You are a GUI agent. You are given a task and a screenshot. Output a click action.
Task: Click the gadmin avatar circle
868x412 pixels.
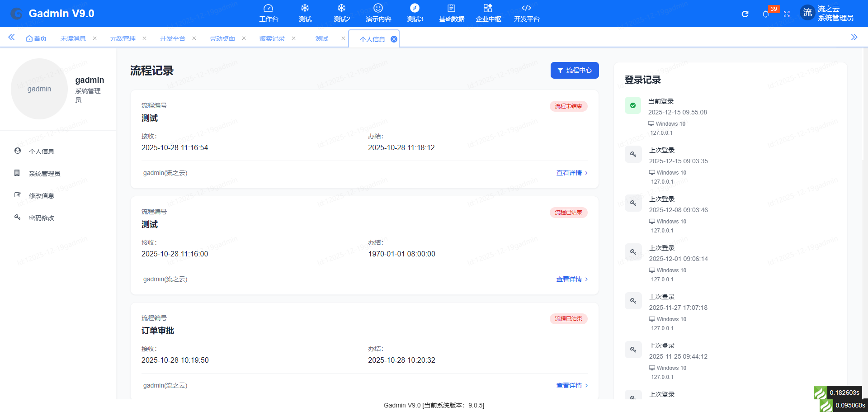pyautogui.click(x=39, y=89)
